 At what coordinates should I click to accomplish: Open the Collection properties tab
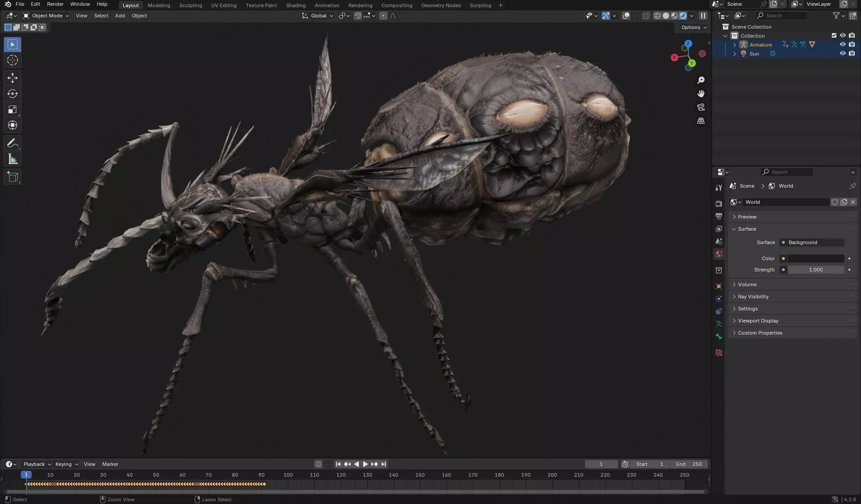pos(719,270)
